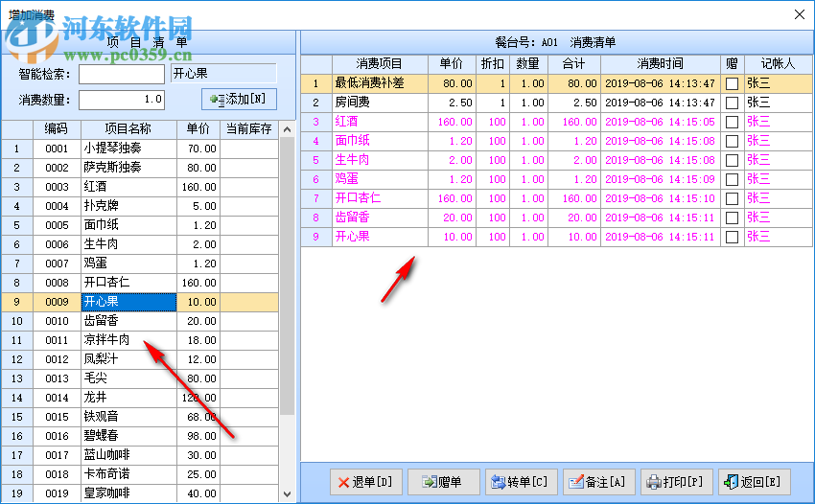Click row number 3 in consumption list
815x504 pixels.
click(316, 122)
